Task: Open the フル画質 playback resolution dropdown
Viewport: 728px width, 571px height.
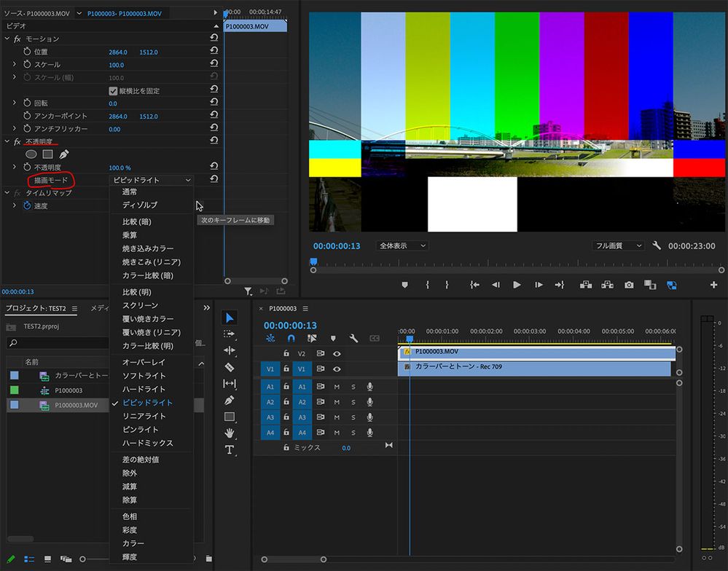Action: click(618, 246)
